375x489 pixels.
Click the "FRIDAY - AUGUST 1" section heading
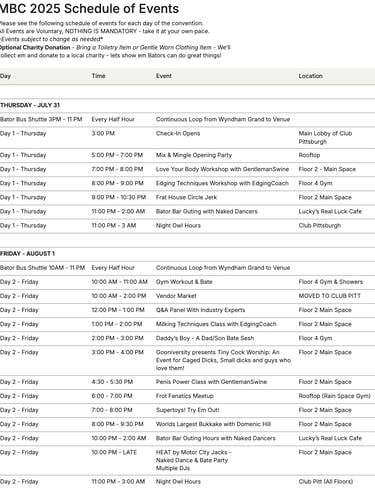pyautogui.click(x=27, y=254)
